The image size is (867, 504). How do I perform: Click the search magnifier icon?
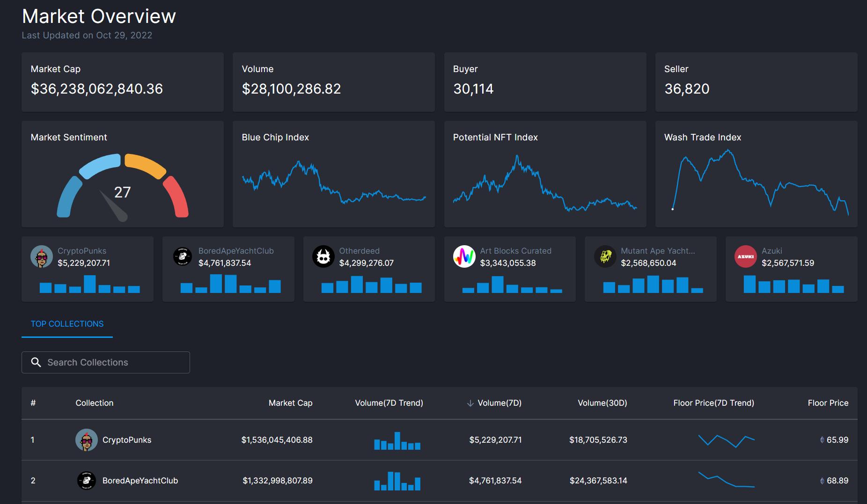coord(36,362)
